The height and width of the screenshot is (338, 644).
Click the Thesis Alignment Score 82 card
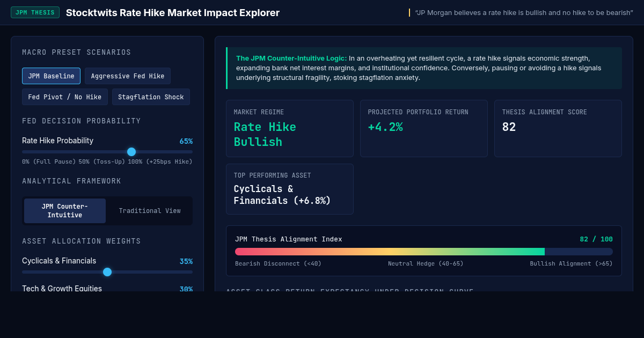(x=558, y=128)
